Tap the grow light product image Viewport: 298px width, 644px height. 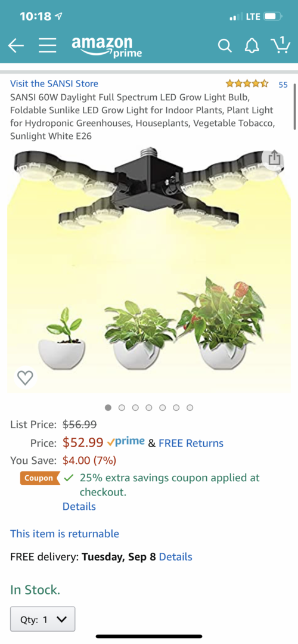coord(149,270)
